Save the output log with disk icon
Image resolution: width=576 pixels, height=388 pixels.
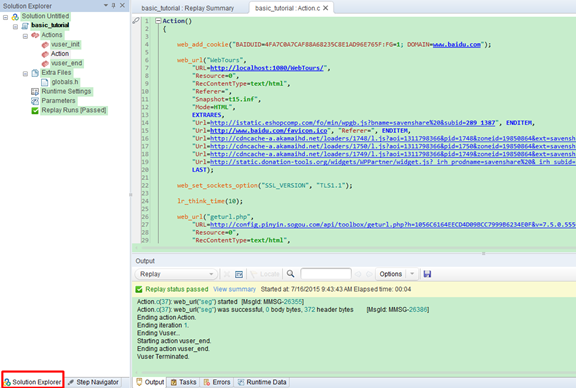tap(427, 274)
